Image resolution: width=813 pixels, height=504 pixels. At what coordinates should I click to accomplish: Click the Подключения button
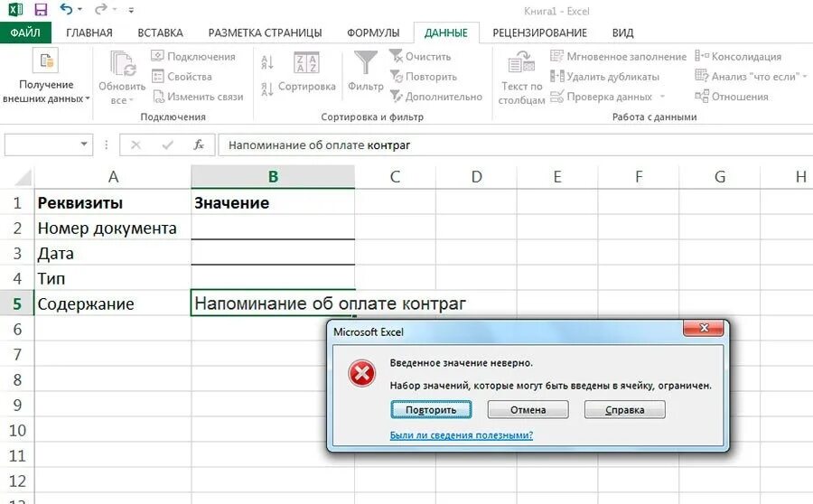click(193, 57)
